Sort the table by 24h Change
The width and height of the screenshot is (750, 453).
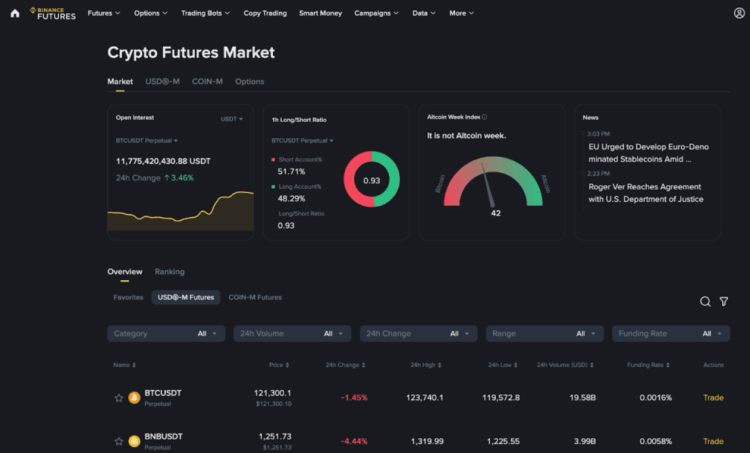pos(342,365)
